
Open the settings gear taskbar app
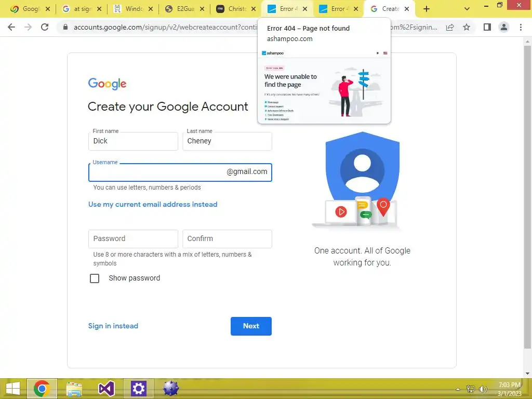(x=138, y=389)
